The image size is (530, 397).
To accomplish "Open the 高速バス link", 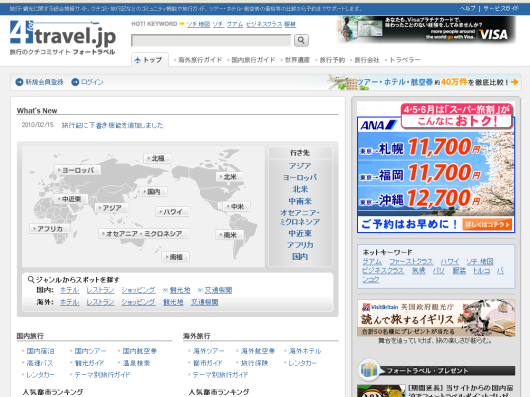I will tap(40, 363).
